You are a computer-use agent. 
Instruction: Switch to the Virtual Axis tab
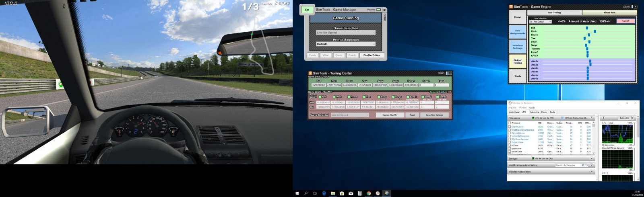click(x=609, y=12)
